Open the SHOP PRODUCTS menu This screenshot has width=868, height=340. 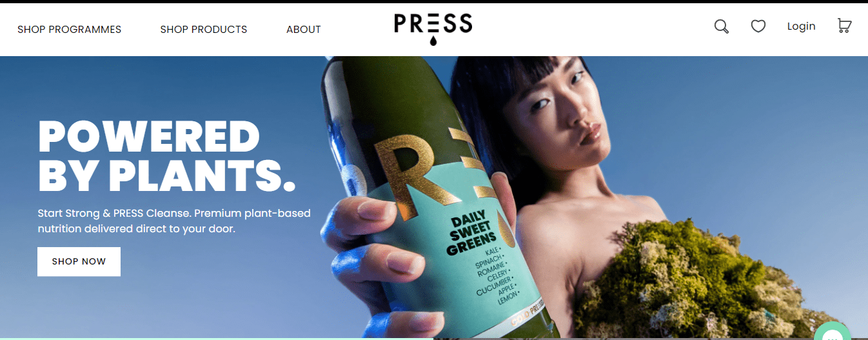click(x=204, y=30)
